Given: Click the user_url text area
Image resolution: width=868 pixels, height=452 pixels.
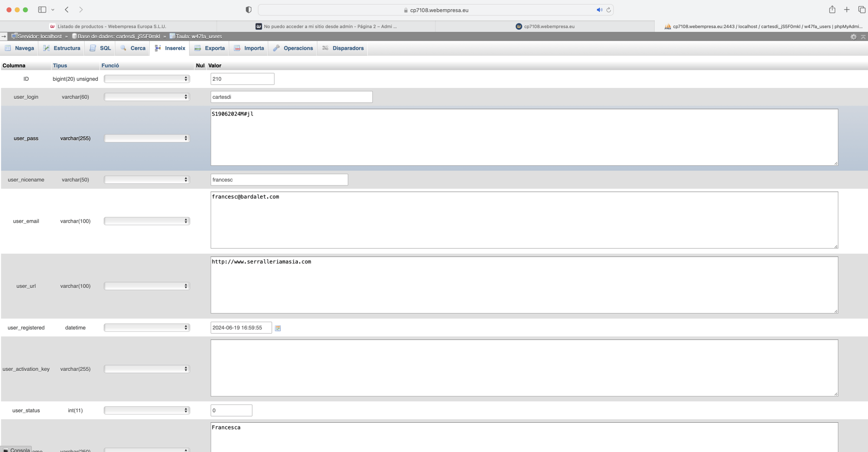Looking at the screenshot, I should click(524, 285).
